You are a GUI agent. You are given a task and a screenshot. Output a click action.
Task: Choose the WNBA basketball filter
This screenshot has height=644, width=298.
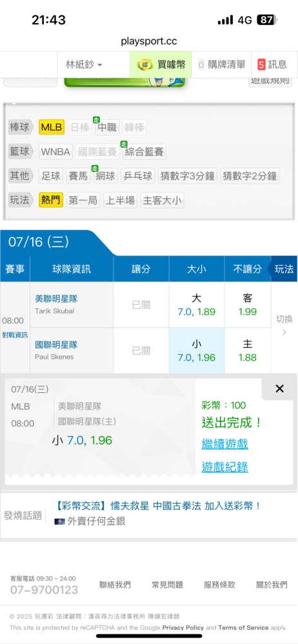tap(55, 152)
